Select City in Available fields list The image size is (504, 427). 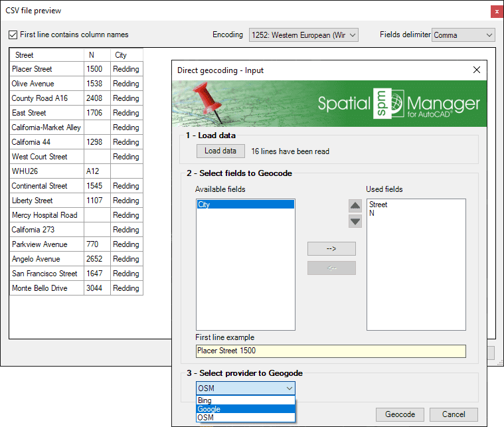click(x=244, y=205)
